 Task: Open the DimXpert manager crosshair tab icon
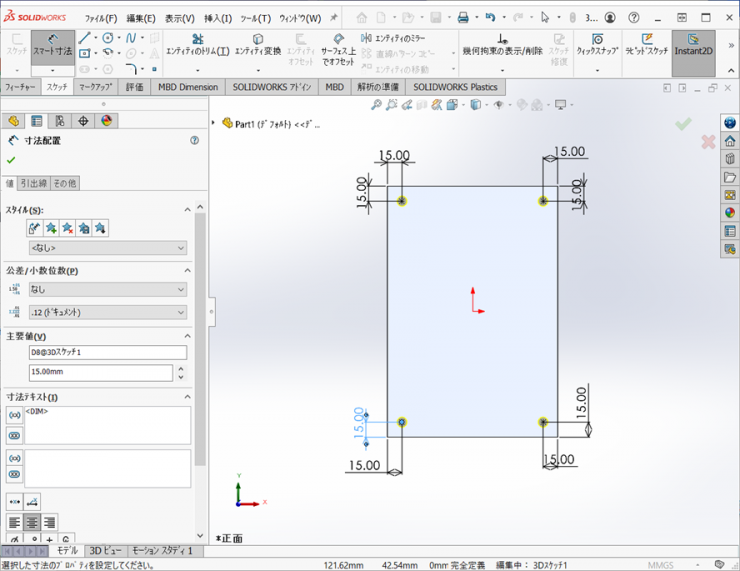83,121
